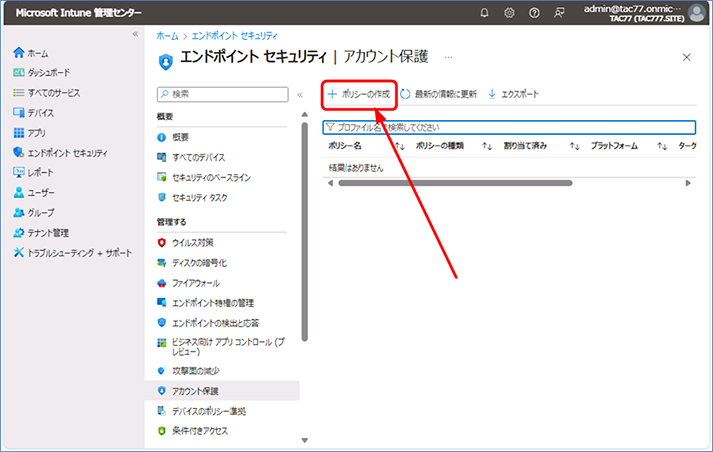Sort by ポリシーの種類 column arrows
The height and width of the screenshot is (452, 713).
tap(487, 146)
